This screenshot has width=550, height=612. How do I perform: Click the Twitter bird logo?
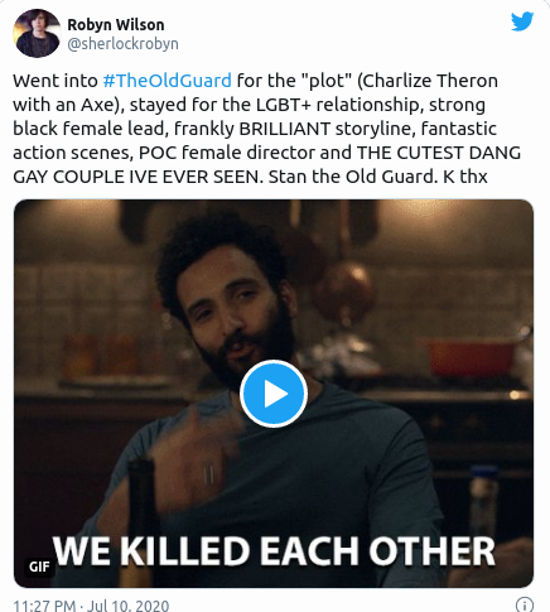pos(522,21)
